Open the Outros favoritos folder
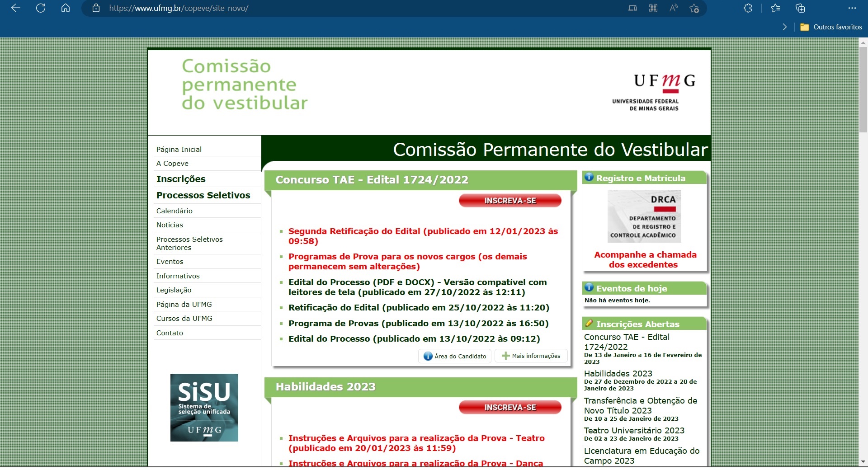 [x=831, y=27]
